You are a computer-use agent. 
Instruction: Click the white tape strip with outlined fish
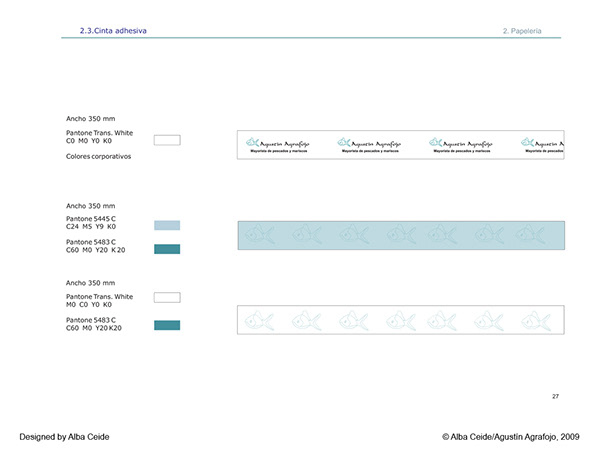click(x=401, y=320)
